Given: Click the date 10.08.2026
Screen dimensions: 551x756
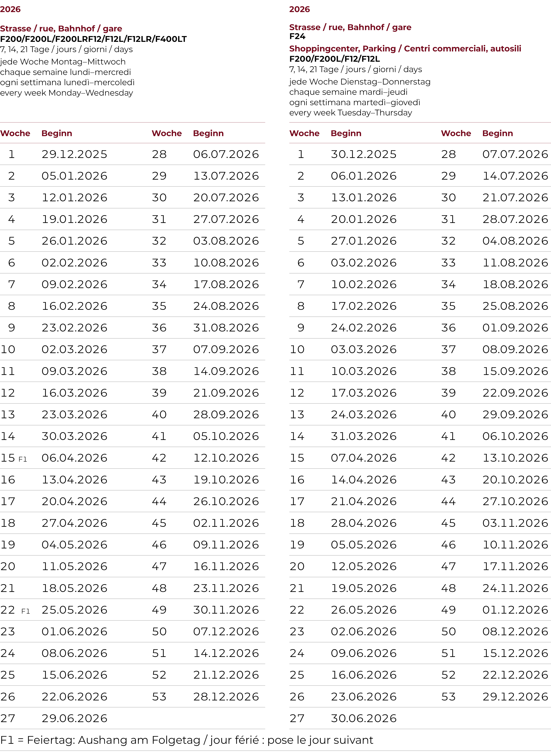Looking at the screenshot, I should coord(226,263).
